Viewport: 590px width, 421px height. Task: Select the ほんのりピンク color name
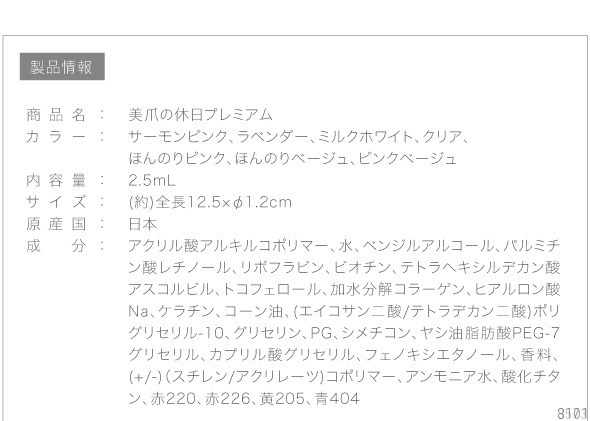click(x=177, y=158)
